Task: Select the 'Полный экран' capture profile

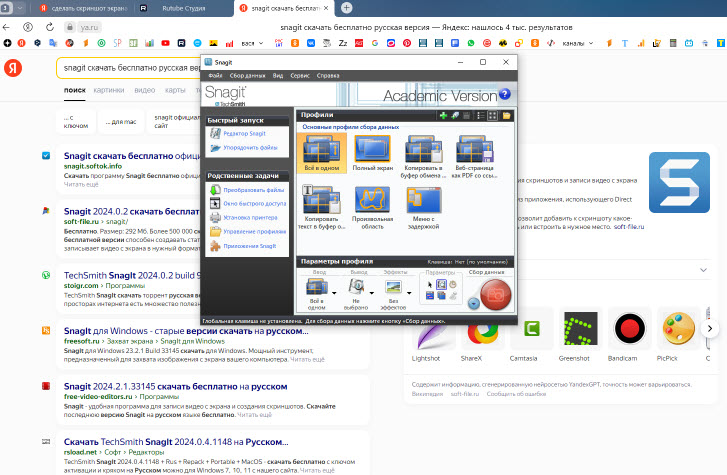Action: click(x=372, y=153)
